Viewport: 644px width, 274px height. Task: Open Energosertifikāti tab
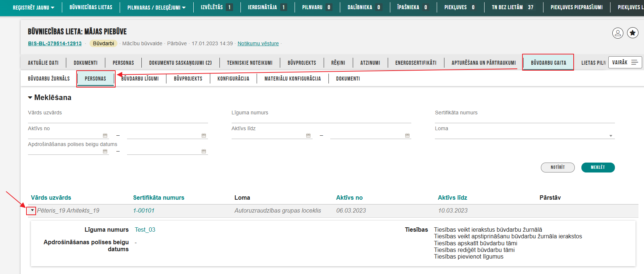416,63
